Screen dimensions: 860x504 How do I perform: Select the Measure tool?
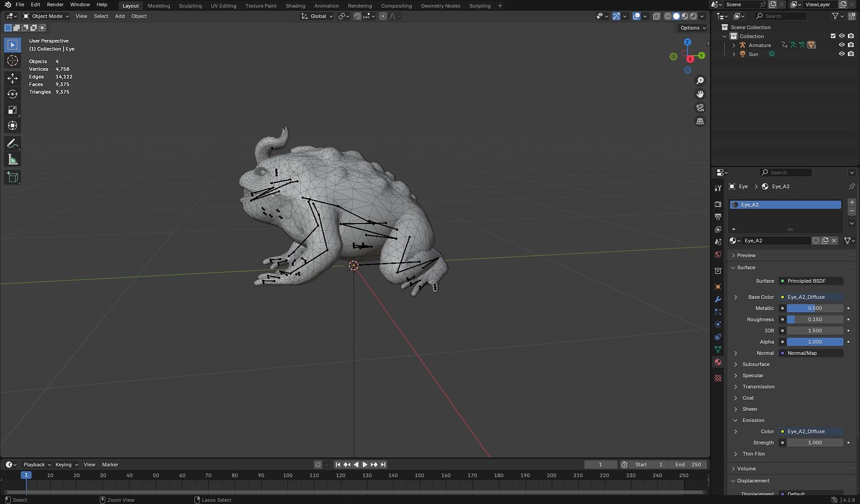[13, 160]
